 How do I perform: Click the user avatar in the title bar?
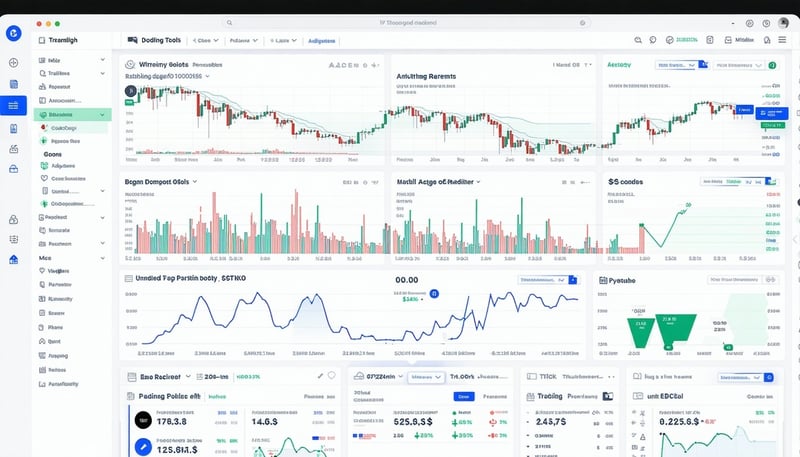[x=776, y=21]
